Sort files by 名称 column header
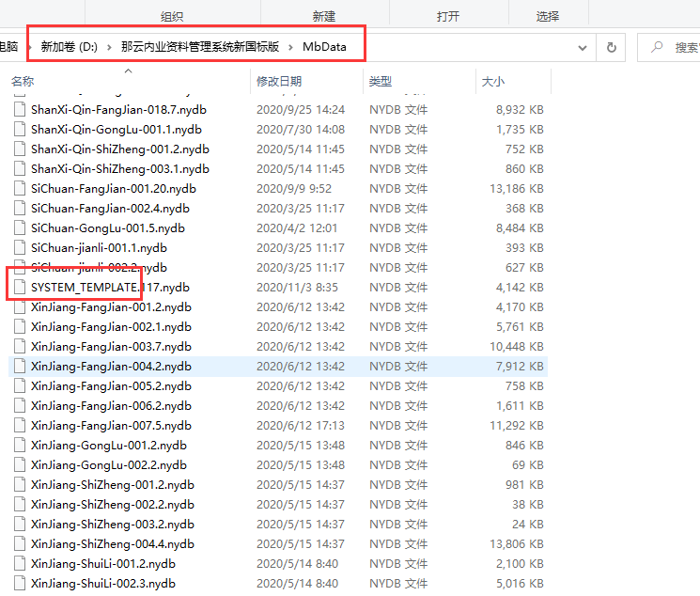 click(23, 82)
